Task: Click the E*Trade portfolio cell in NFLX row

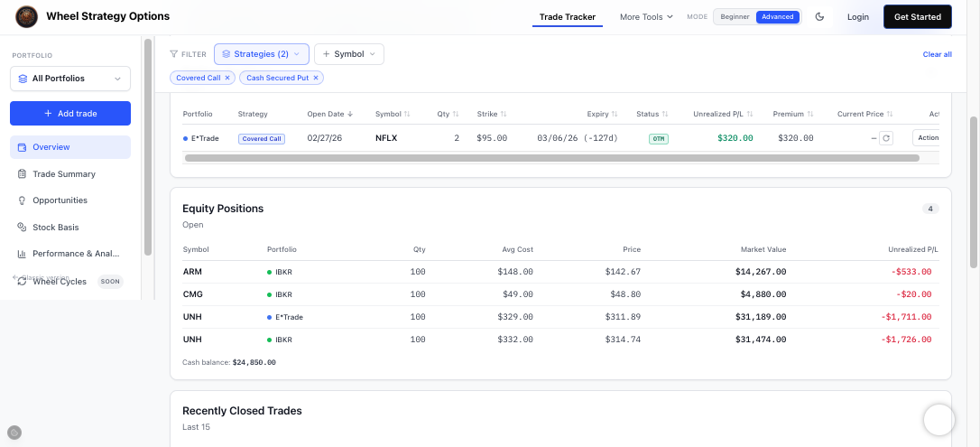Action: click(200, 138)
